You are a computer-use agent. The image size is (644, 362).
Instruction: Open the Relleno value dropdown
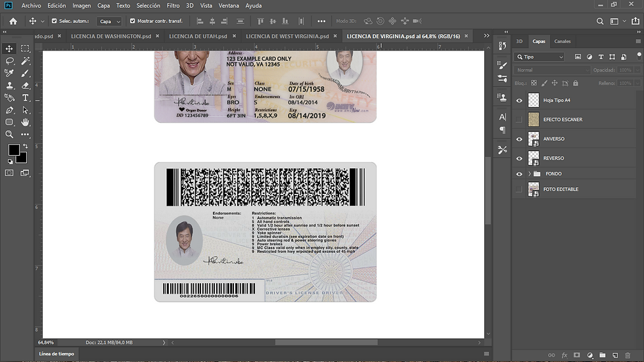point(637,83)
